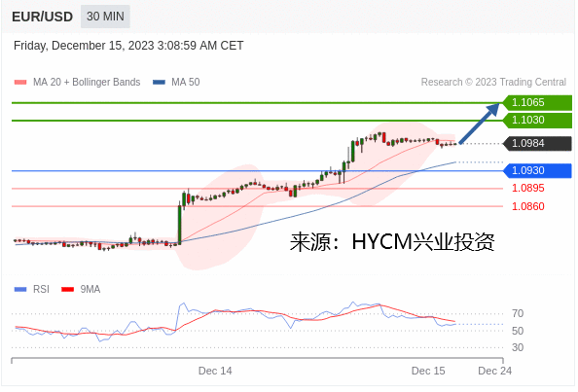The image size is (578, 392).
Task: Click the 30 MIN timeframe button
Action: coord(105,17)
